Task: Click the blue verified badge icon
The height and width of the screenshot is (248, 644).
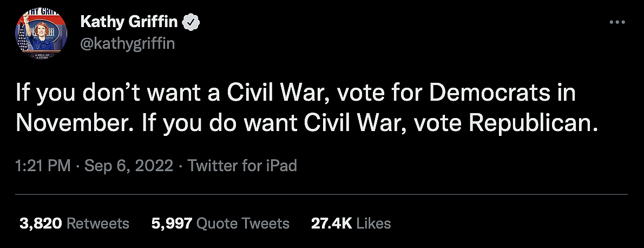Action: click(x=193, y=22)
